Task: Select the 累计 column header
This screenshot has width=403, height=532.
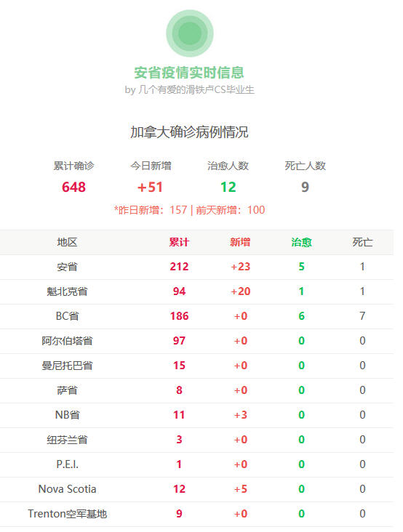Action: tap(179, 242)
